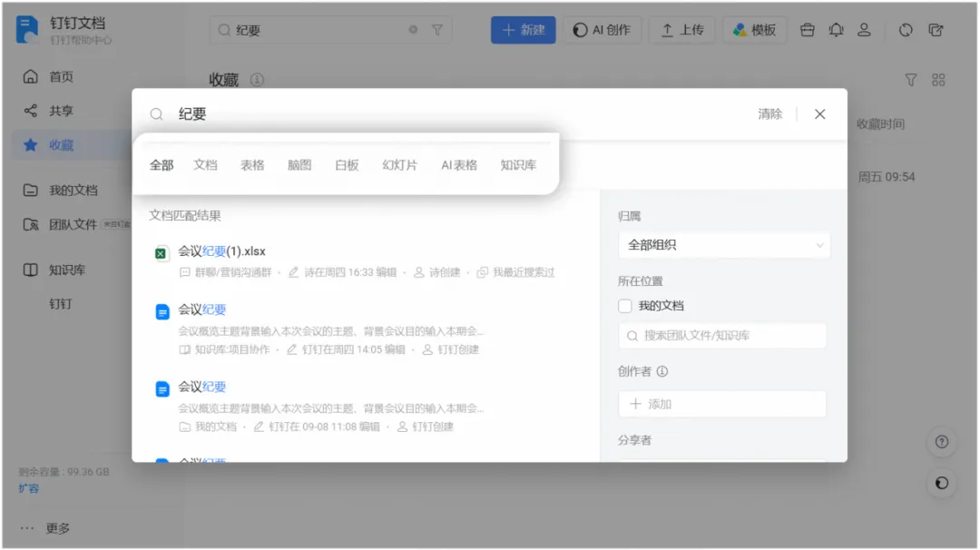
Task: Open 会议纪要 result from 知识库:项目协作
Action: [201, 310]
